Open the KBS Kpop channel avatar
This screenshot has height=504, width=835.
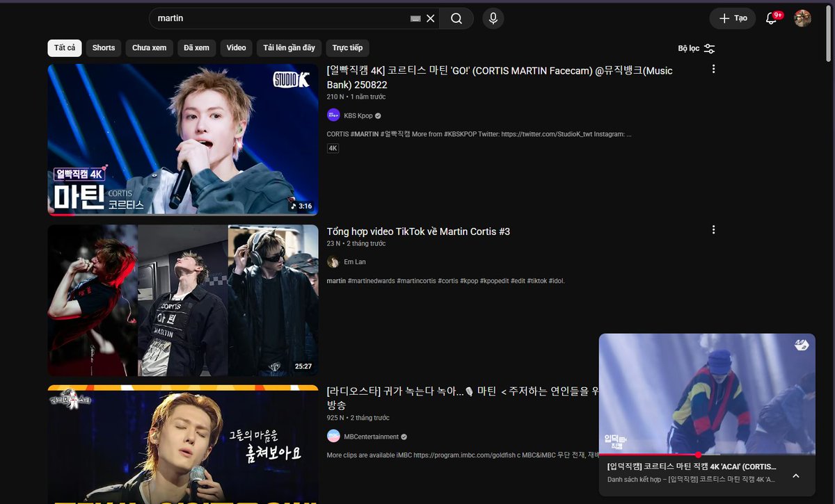coord(333,115)
